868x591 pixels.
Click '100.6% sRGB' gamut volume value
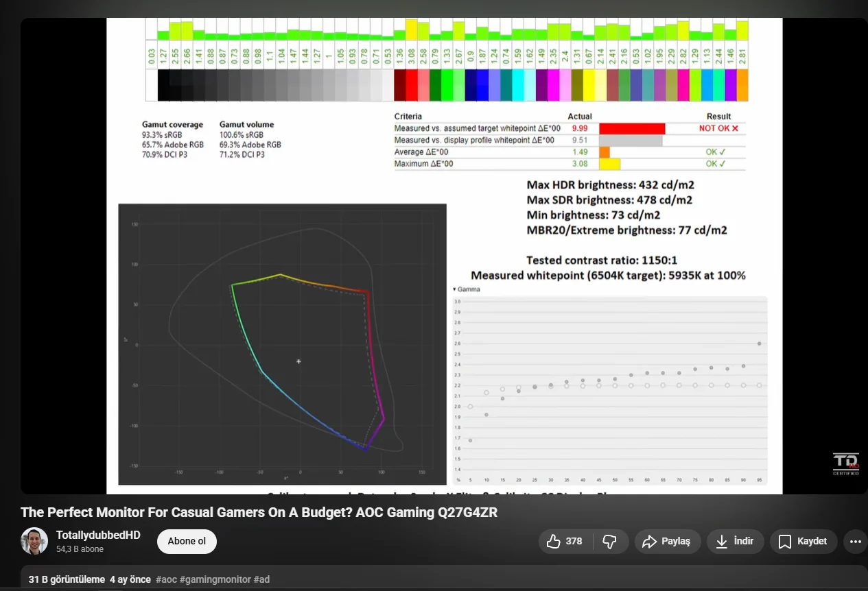pos(242,135)
